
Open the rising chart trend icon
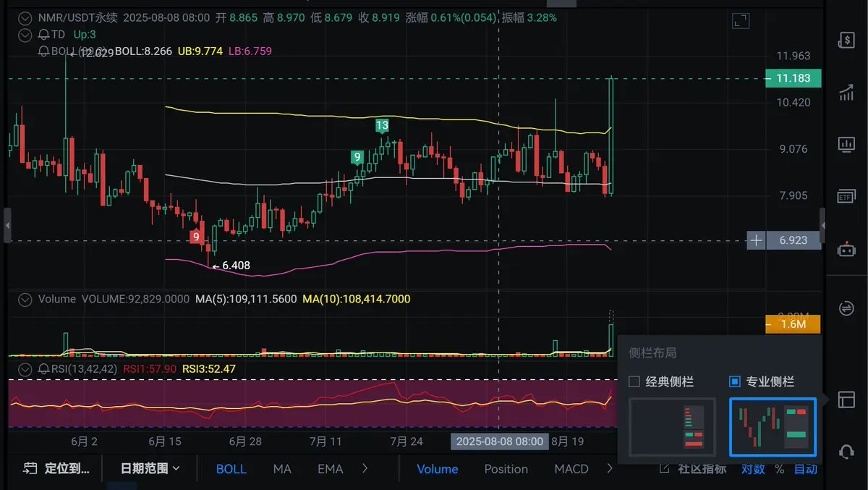point(846,92)
